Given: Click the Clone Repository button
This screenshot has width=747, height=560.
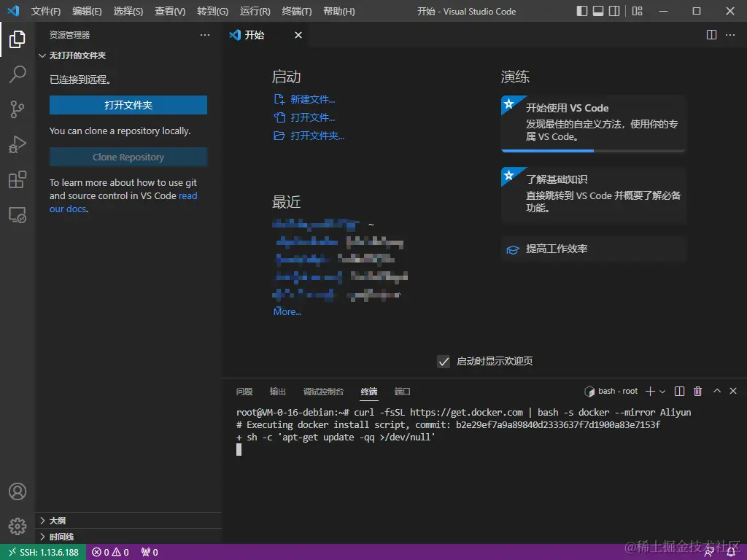Looking at the screenshot, I should (128, 157).
